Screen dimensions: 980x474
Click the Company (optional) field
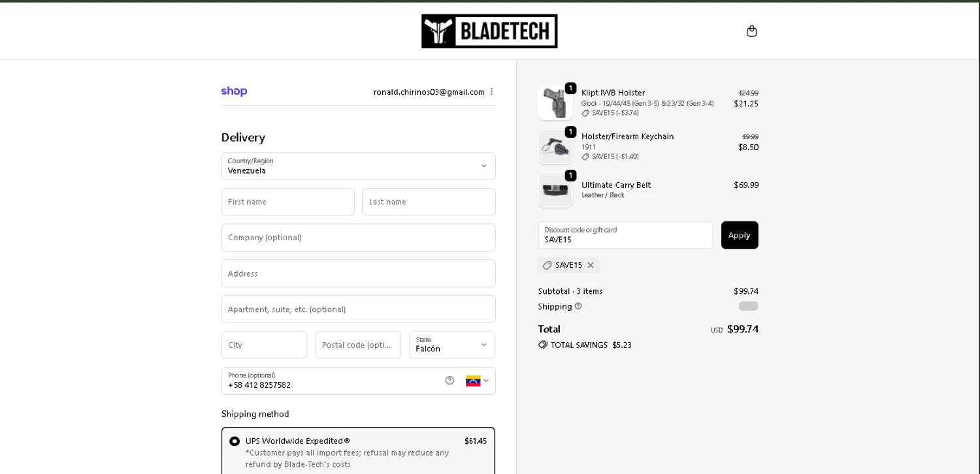point(359,238)
